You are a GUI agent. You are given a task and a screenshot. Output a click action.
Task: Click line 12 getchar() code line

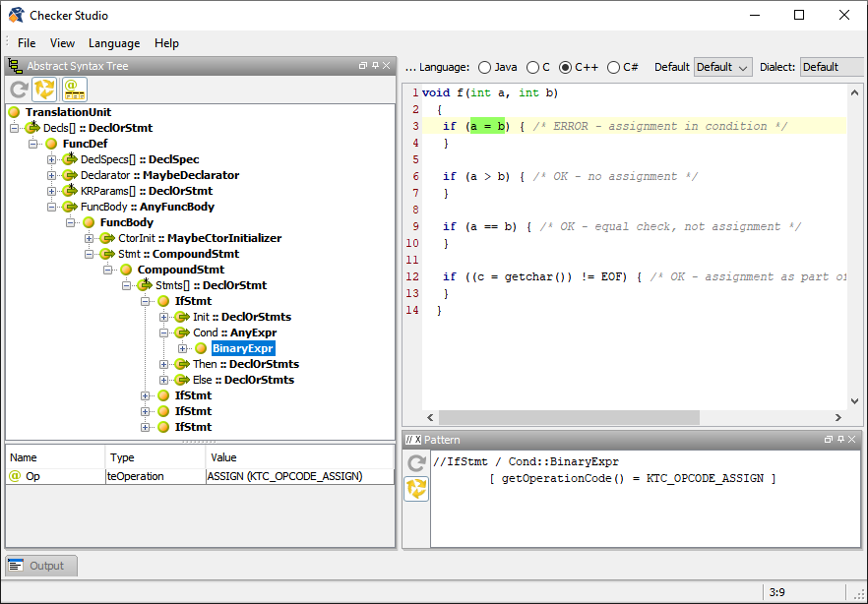coord(634,276)
